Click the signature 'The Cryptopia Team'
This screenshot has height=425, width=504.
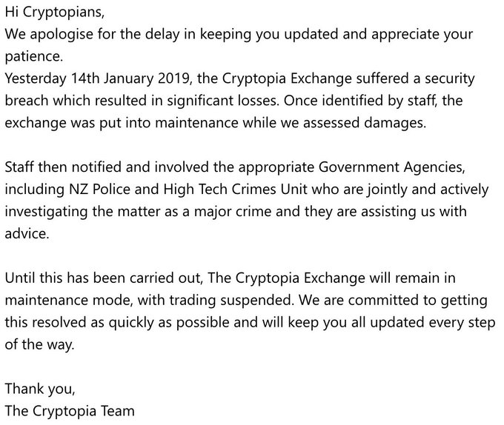tap(70, 411)
